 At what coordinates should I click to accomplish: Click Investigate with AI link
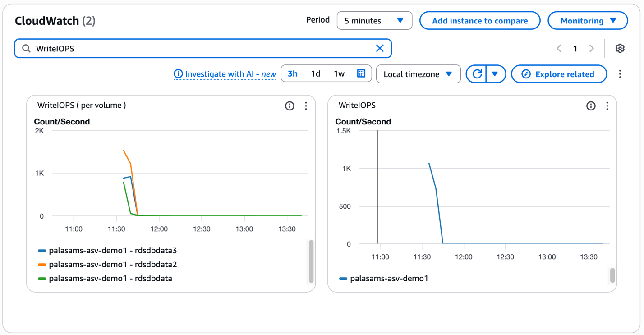225,74
